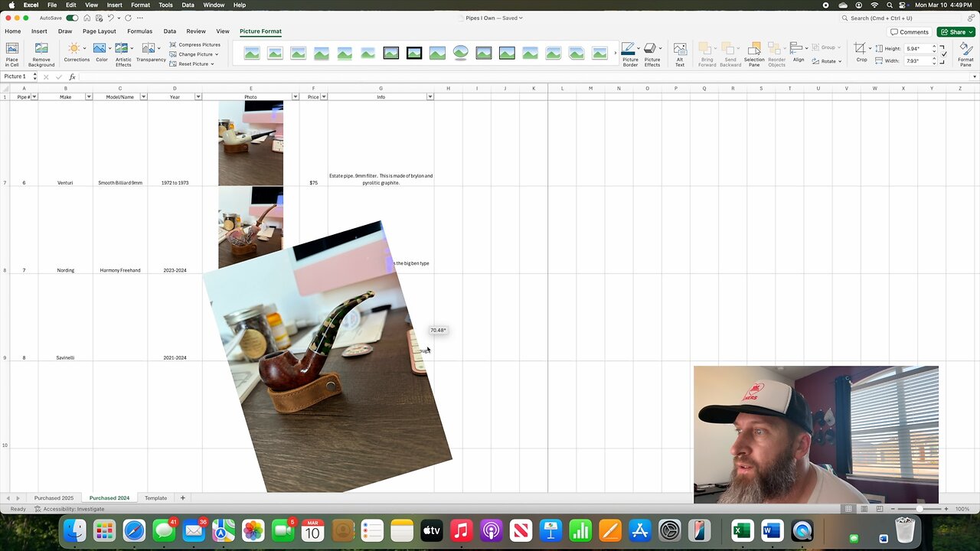Open Microsoft Word from the Dock

[772, 530]
